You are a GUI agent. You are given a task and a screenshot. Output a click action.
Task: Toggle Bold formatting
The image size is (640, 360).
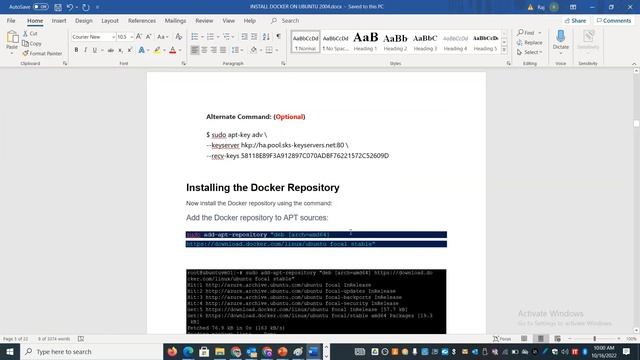[x=76, y=50]
